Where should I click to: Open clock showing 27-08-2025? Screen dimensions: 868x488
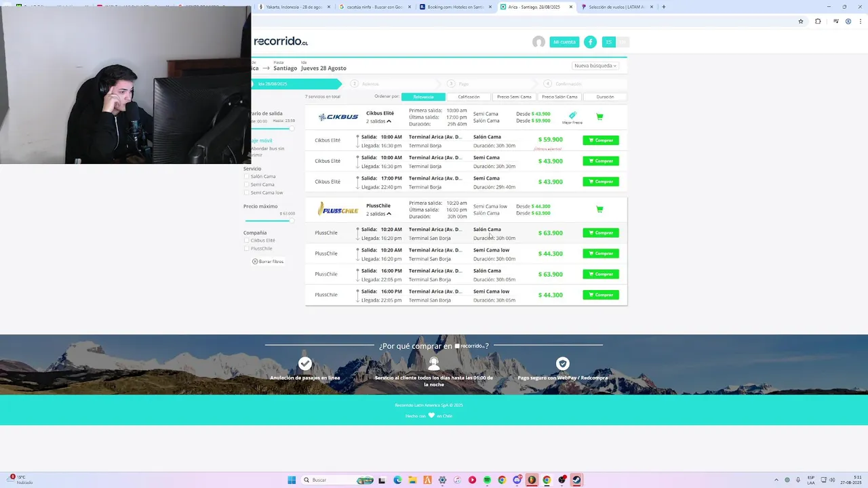850,480
